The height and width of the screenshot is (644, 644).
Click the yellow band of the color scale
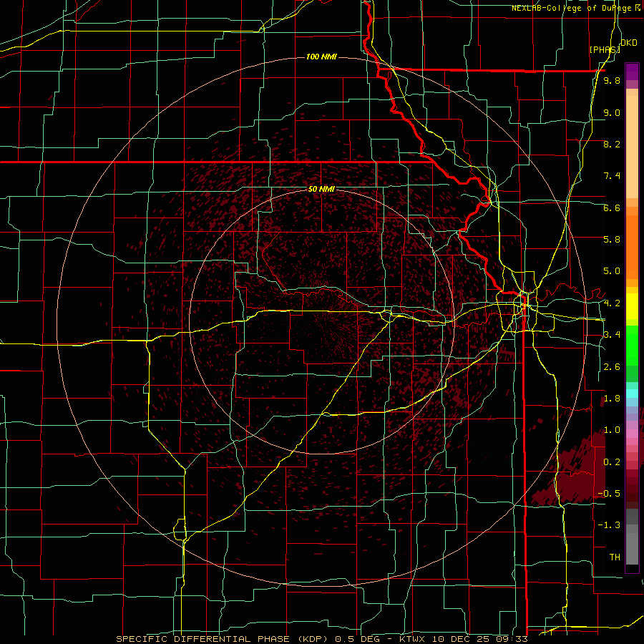(632, 306)
